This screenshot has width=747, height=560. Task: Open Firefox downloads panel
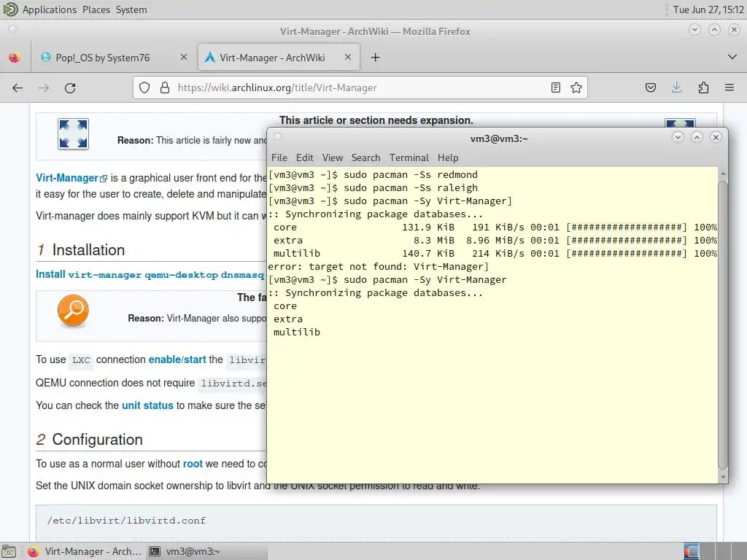676,87
